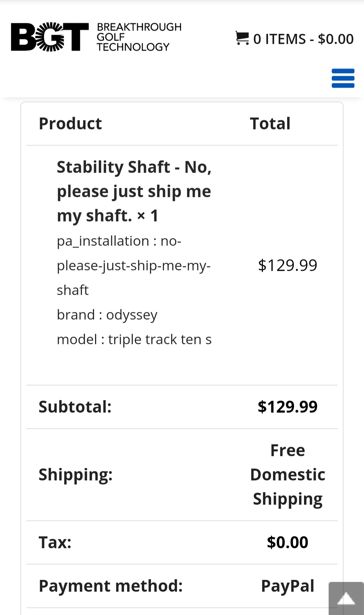Click the PayPal payment method value
Viewport: 364px width, 615px height.
(x=287, y=586)
